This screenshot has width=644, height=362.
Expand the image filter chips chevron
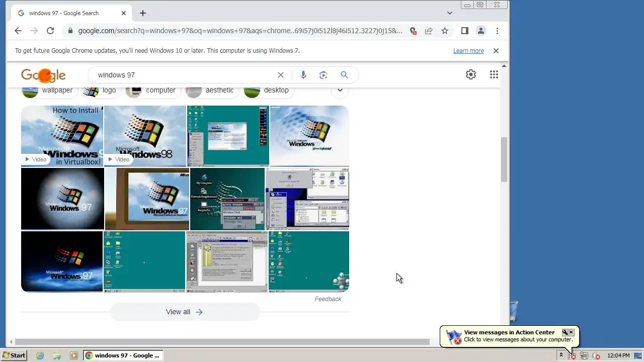pos(340,90)
